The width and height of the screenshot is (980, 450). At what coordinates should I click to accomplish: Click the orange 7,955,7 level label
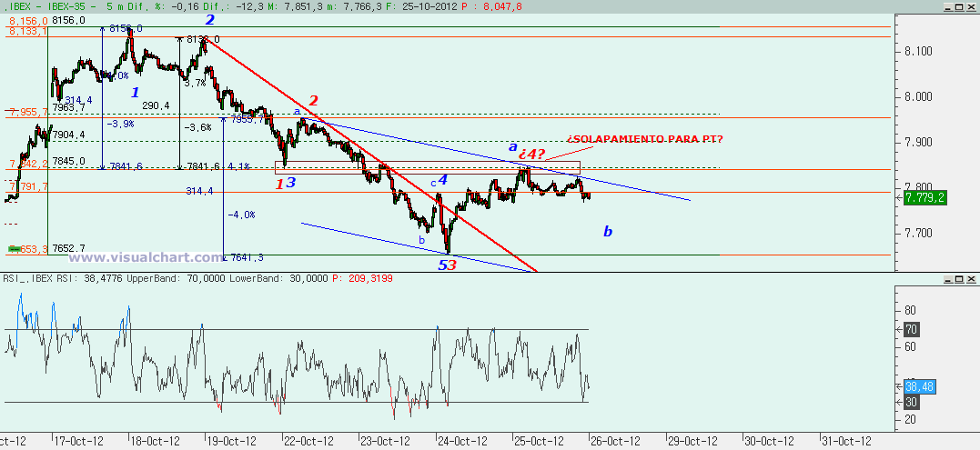pyautogui.click(x=28, y=113)
